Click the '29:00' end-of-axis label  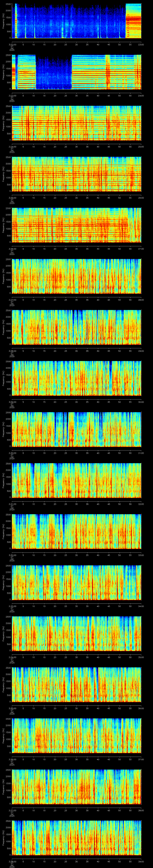click(x=141, y=351)
